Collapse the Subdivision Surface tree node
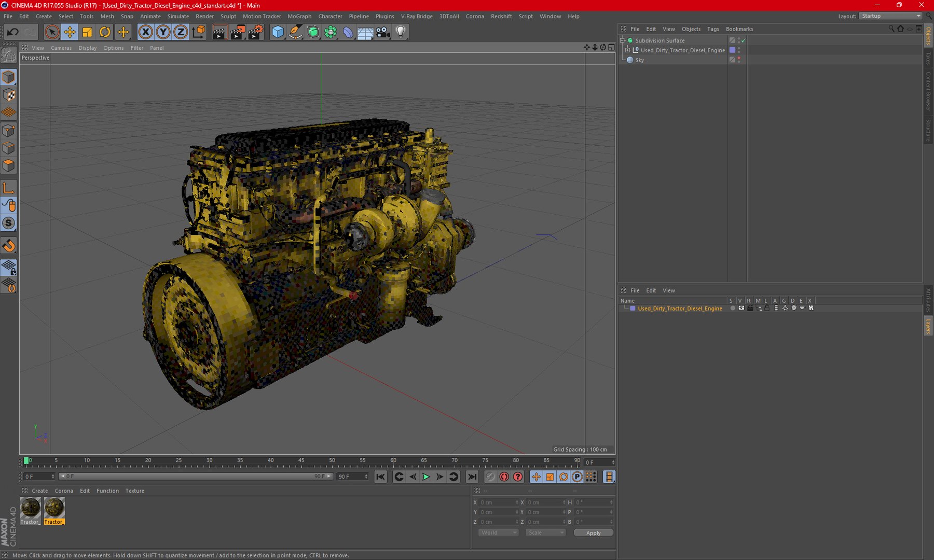 (623, 40)
